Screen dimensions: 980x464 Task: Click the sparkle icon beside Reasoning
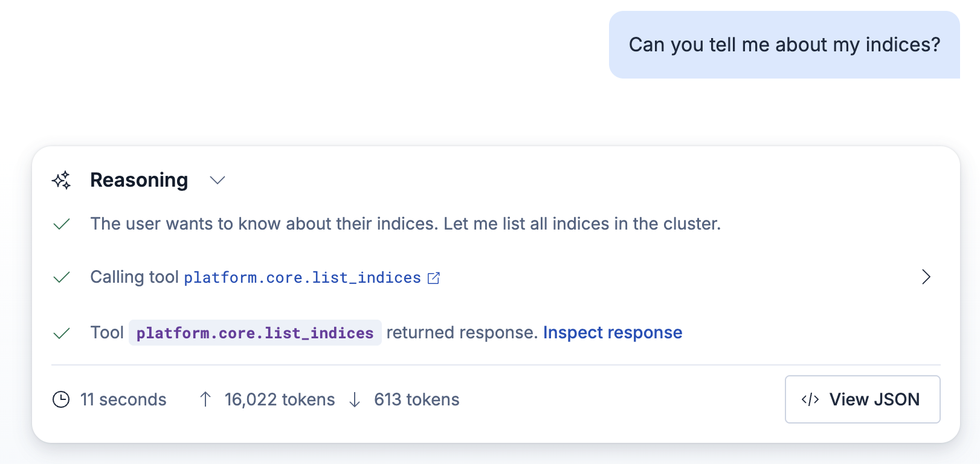[62, 180]
